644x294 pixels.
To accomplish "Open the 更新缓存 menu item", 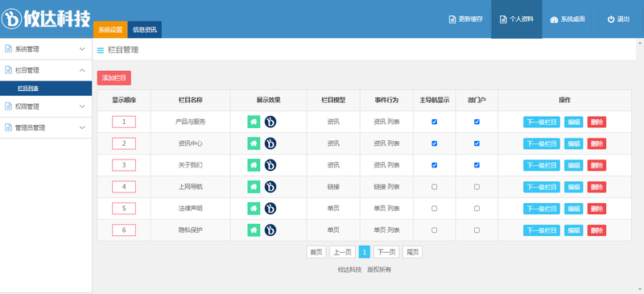I will coord(466,19).
